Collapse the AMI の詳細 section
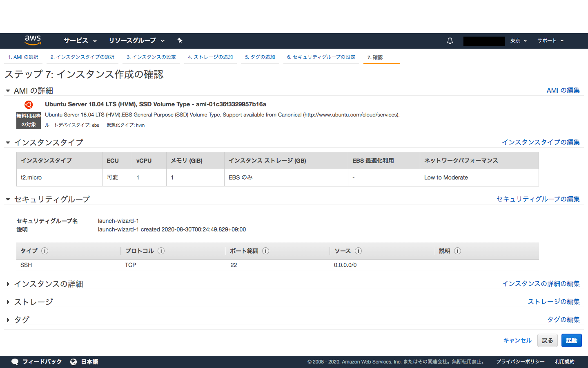Viewport: 588px width, 368px height. [x=8, y=91]
